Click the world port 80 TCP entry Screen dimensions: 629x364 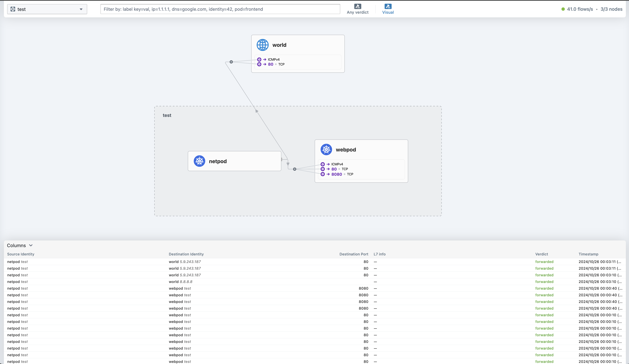point(271,64)
